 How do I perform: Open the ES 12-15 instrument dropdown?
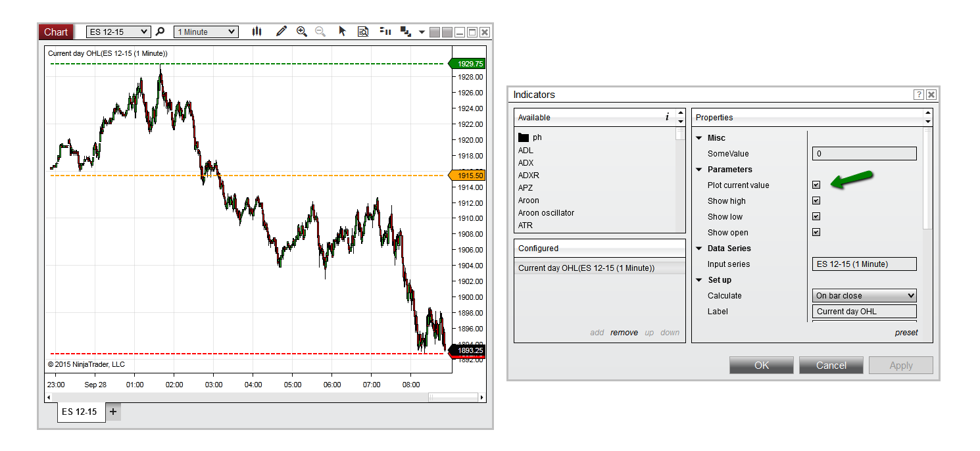point(118,32)
